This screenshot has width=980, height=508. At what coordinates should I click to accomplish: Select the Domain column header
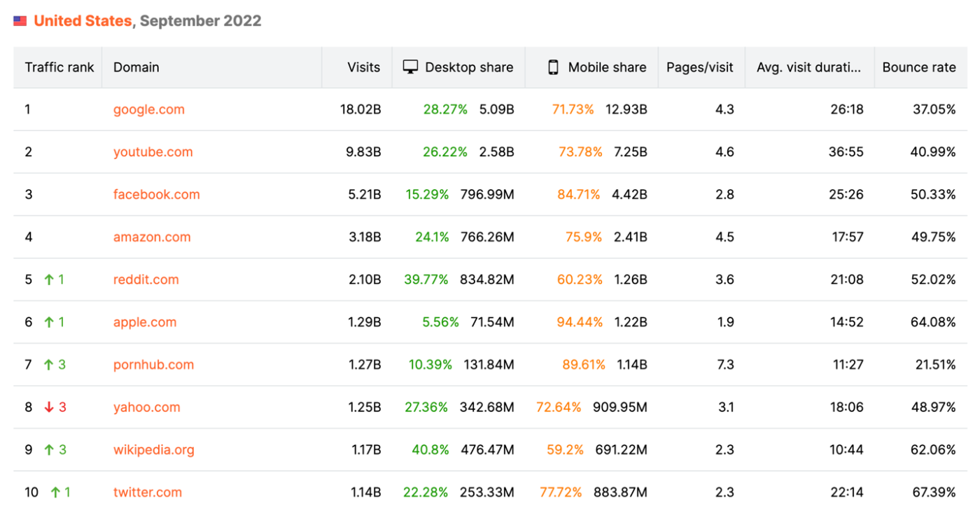coord(136,67)
